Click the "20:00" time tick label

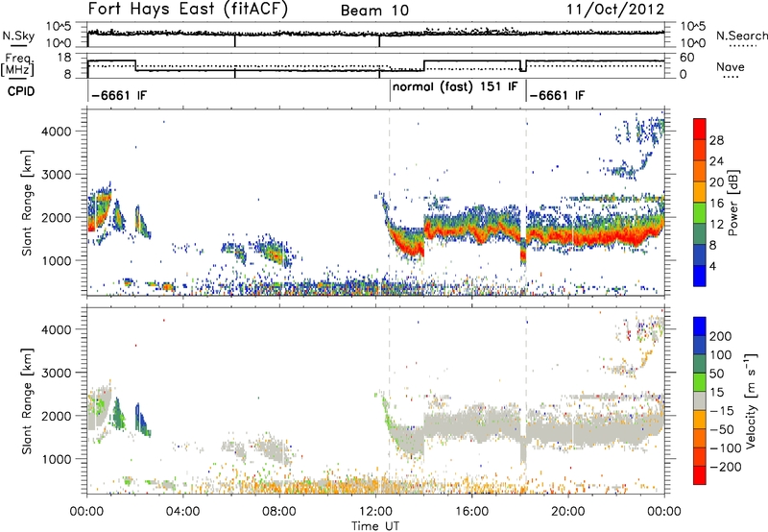coord(567,512)
